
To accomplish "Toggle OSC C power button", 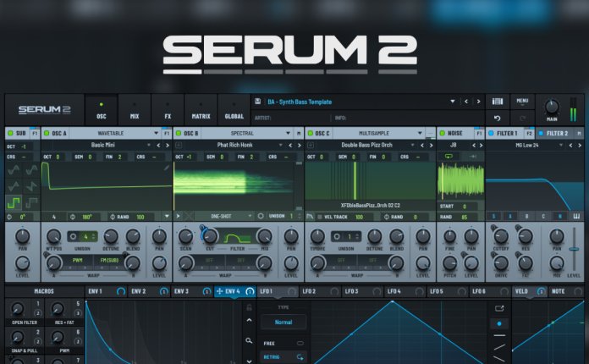I will tap(311, 133).
